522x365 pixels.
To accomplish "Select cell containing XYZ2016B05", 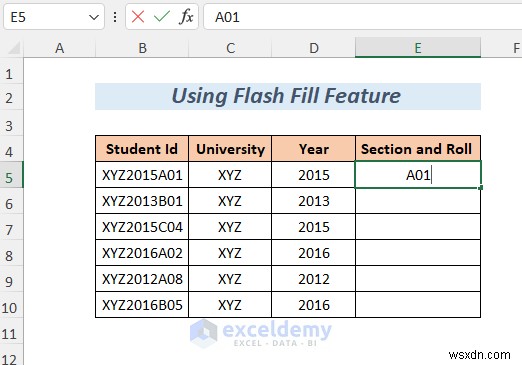I will point(142,305).
